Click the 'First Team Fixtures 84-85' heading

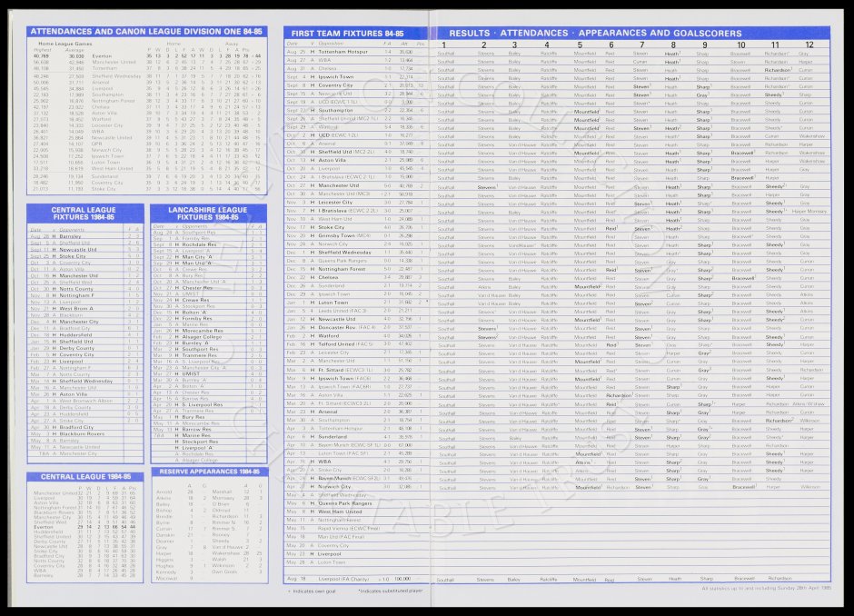coord(347,34)
